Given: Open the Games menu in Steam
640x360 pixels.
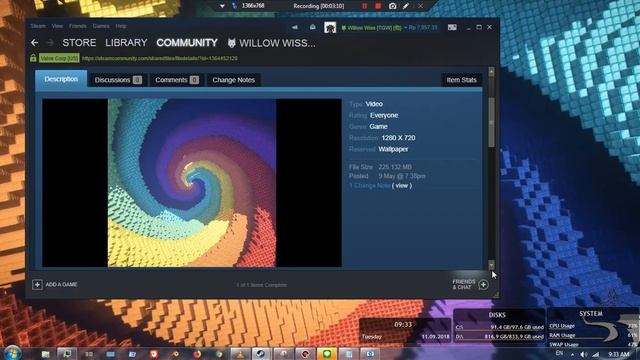Looking at the screenshot, I should pos(101,26).
